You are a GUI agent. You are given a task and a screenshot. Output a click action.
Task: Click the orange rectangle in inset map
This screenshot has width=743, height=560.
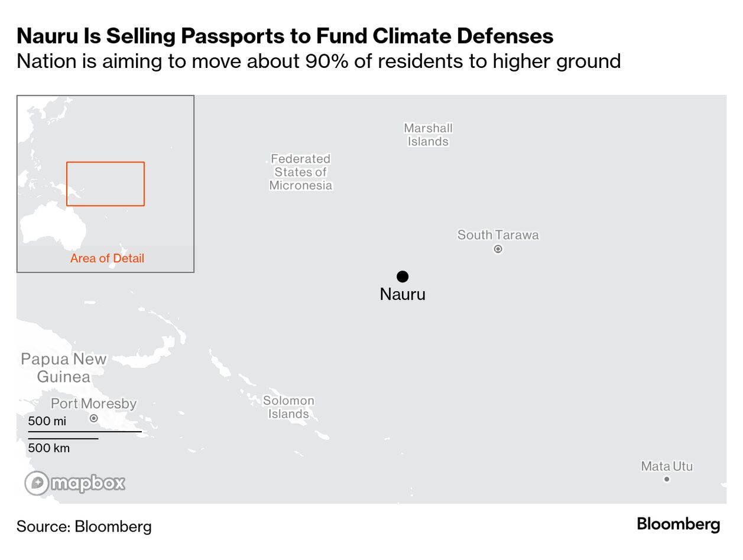105,184
